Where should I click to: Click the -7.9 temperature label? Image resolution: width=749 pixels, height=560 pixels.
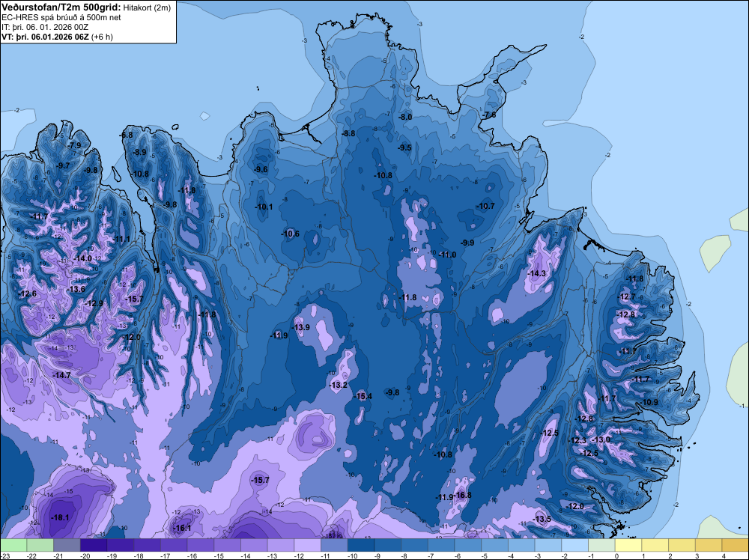pyautogui.click(x=74, y=145)
